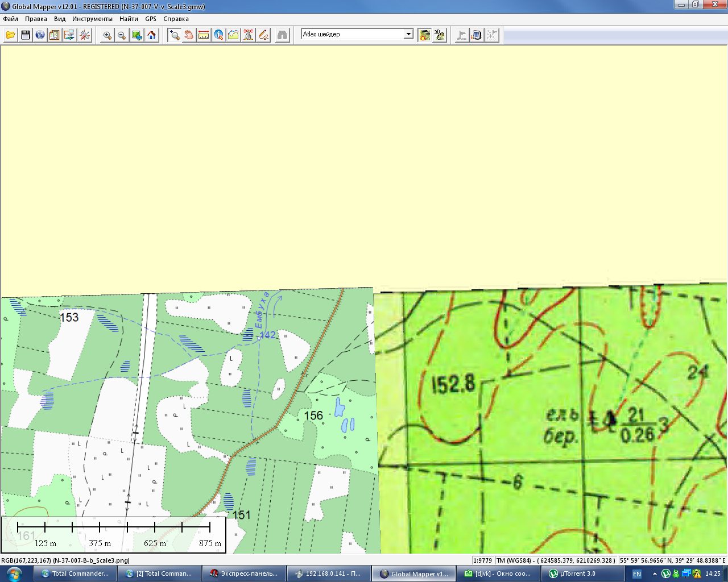Select the Grab-and-Drag hand tool
This screenshot has height=582, width=728.
tap(189, 35)
